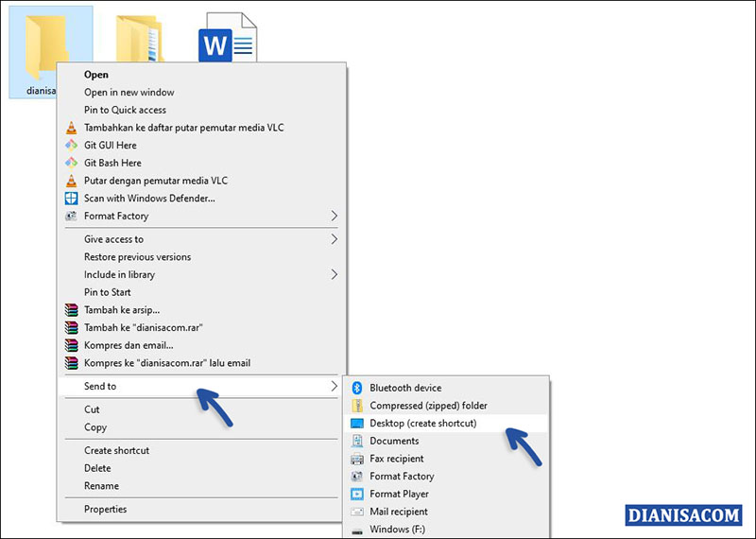Viewport: 756px width, 539px height.
Task: Click the Format Factory icon in main context menu
Action: point(72,217)
